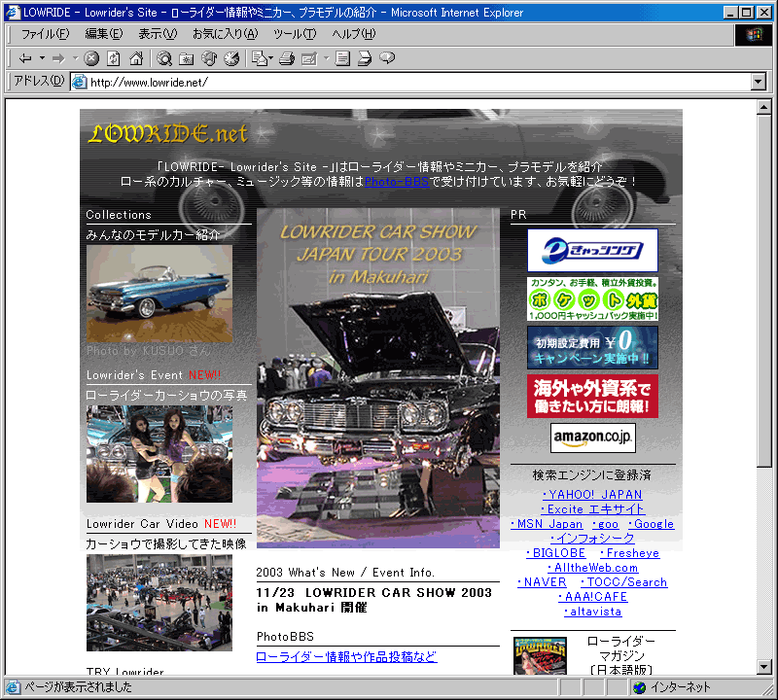This screenshot has width=778, height=700.
Task: Click the red 海外や外資系 job banner
Action: [592, 396]
